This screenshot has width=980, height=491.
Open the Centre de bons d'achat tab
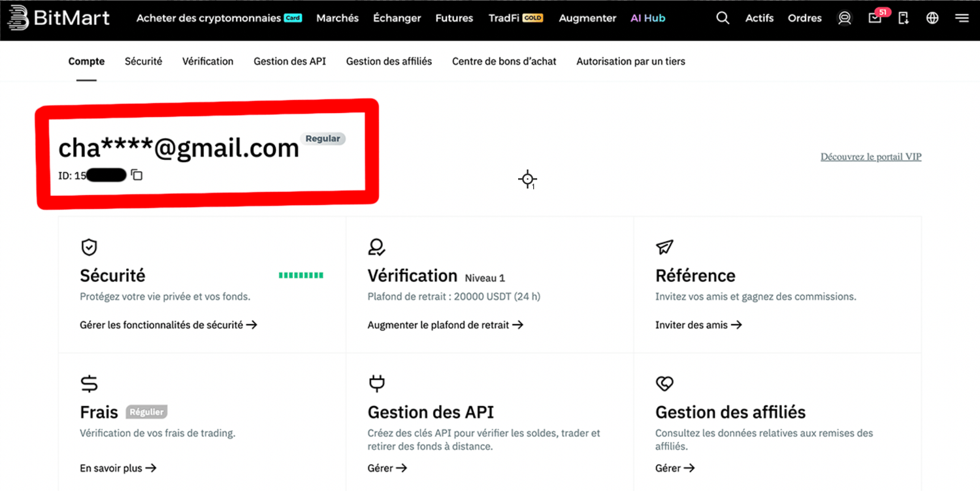pyautogui.click(x=504, y=61)
